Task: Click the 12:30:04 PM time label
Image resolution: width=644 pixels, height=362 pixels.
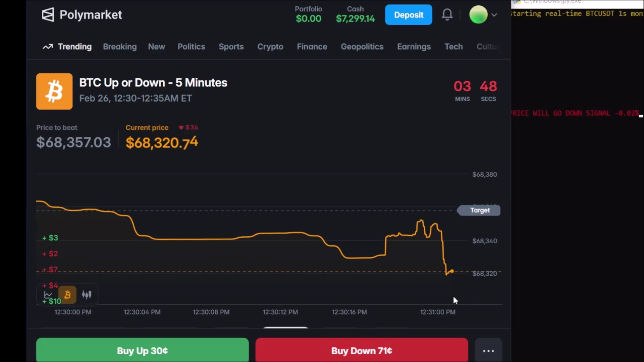Action: [142, 312]
